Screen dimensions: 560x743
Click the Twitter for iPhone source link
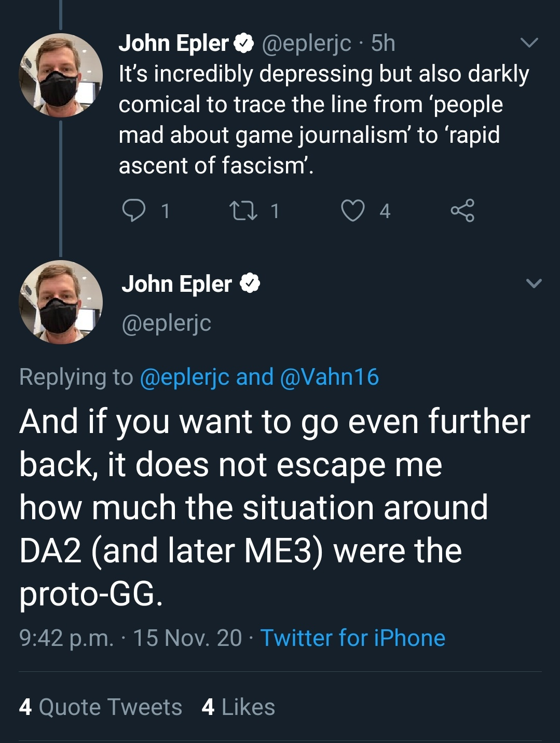click(x=352, y=638)
